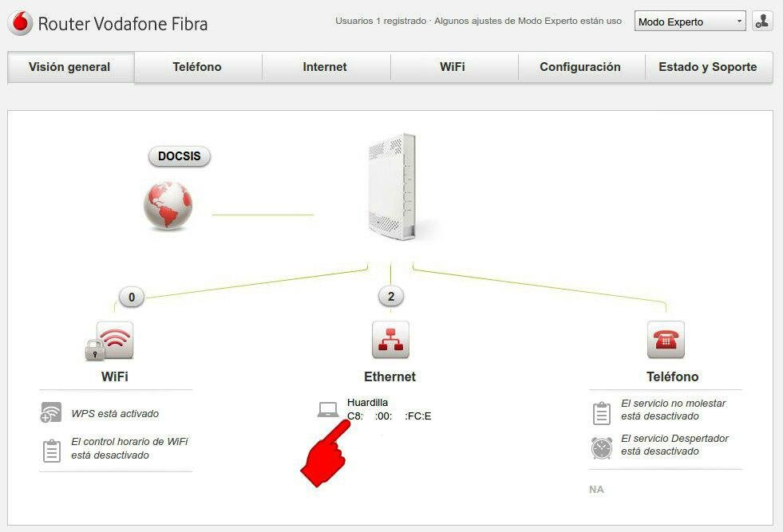
Task: Click the Ethernet section heading
Action: pos(390,376)
